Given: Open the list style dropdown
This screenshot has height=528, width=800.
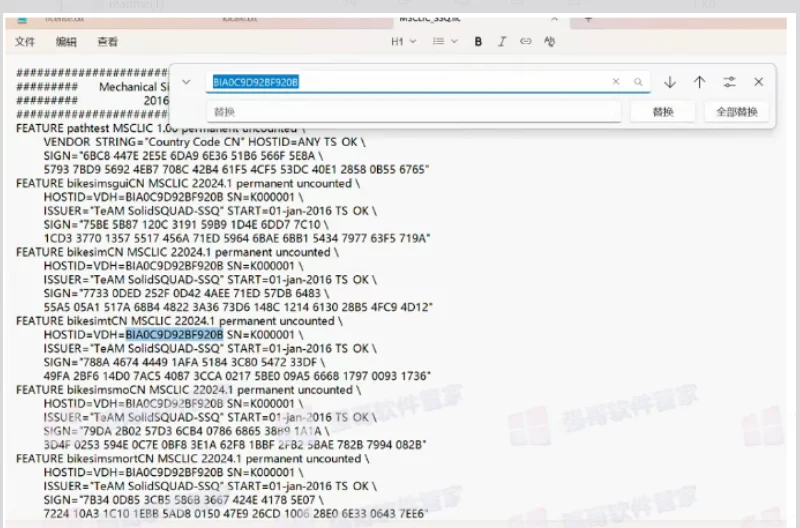Looking at the screenshot, I should tap(445, 41).
